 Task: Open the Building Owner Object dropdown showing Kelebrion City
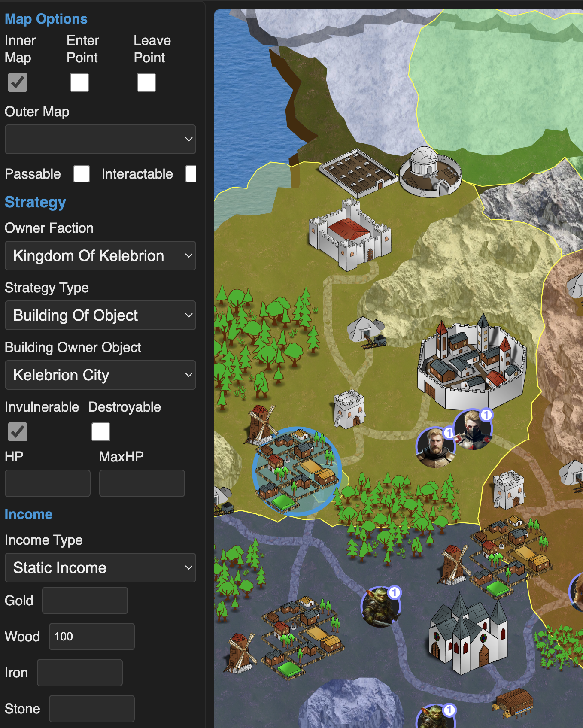tap(100, 375)
